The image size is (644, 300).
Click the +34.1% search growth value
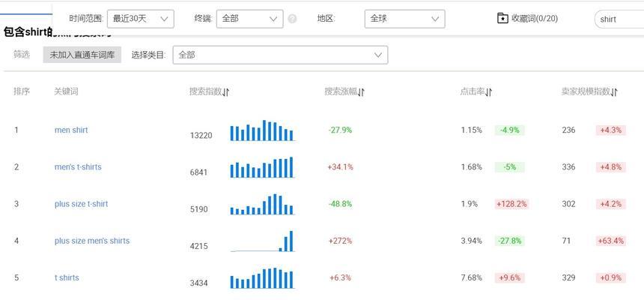tap(340, 167)
